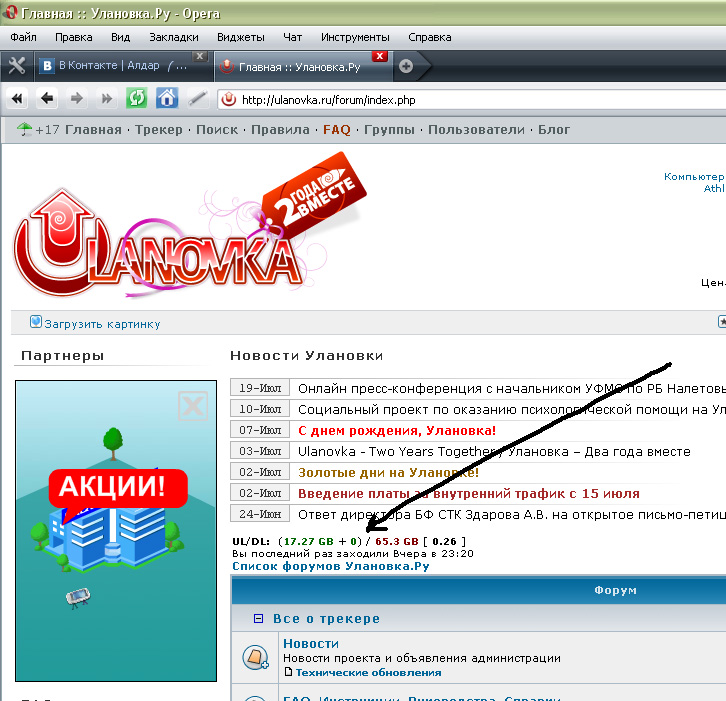The height and width of the screenshot is (701, 726).
Task: Click the '19-Июл' date cell
Action: (x=260, y=388)
